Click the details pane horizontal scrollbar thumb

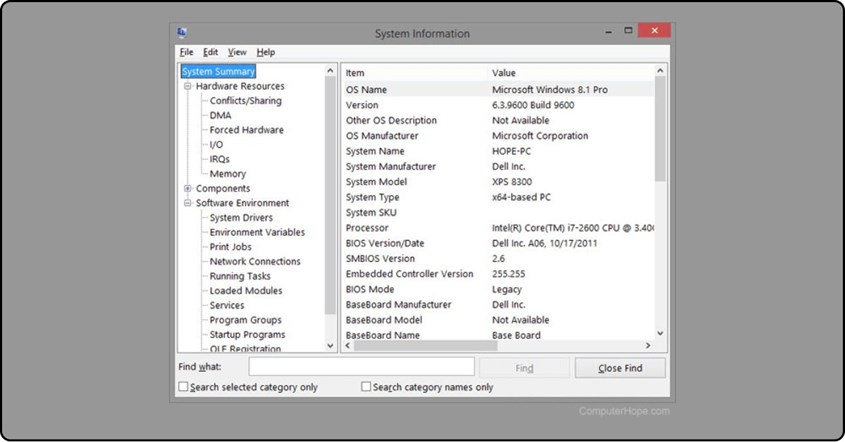(x=425, y=346)
